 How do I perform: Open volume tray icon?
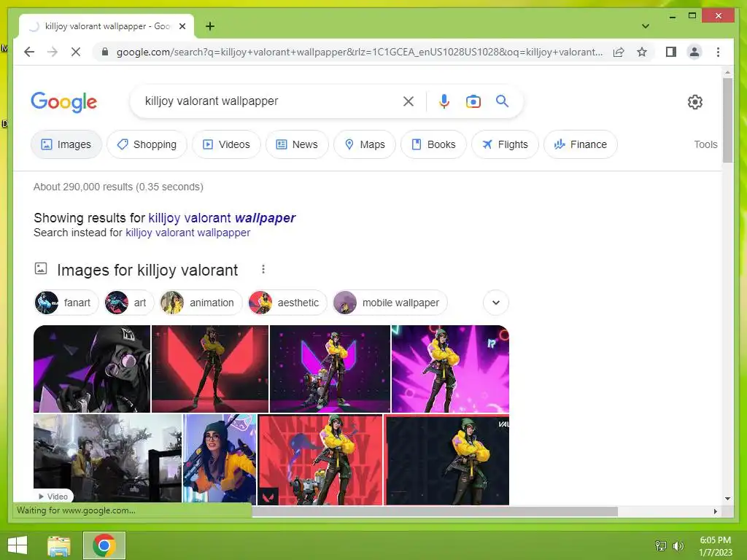678,545
